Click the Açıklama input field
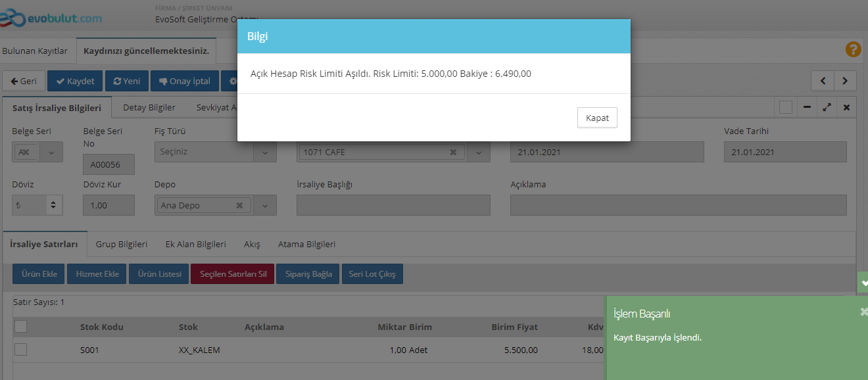868x380 pixels. pos(678,205)
